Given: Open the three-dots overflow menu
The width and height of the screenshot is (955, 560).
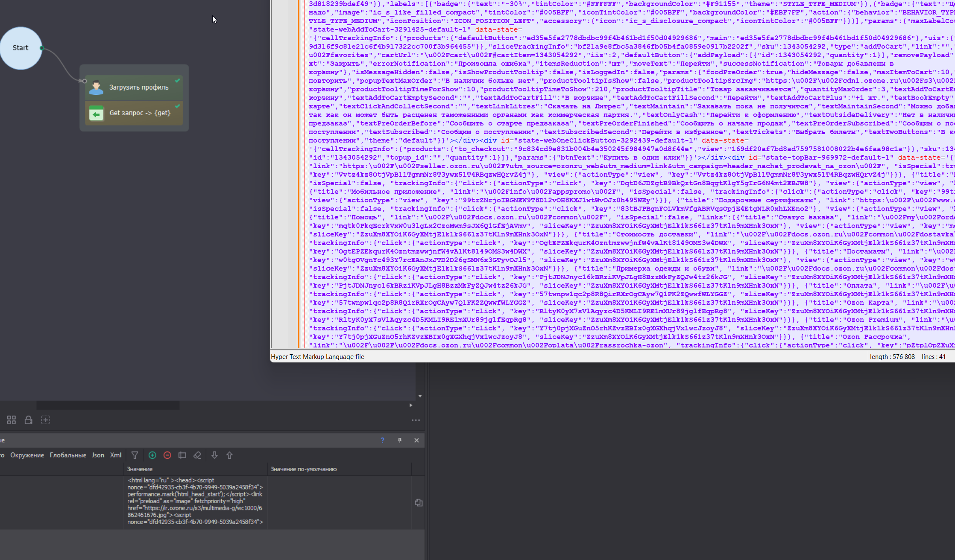Looking at the screenshot, I should [416, 420].
